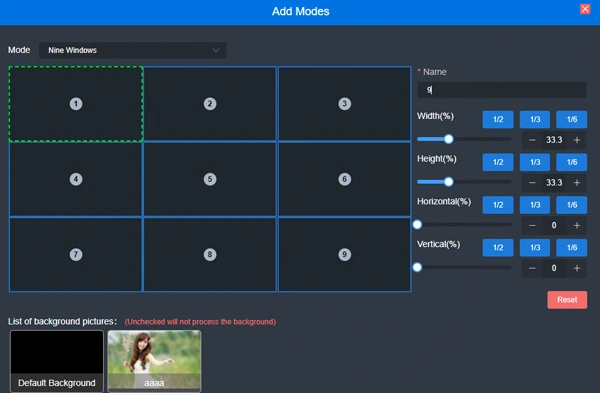
Task: Select window number 5 in grid
Action: click(x=210, y=179)
